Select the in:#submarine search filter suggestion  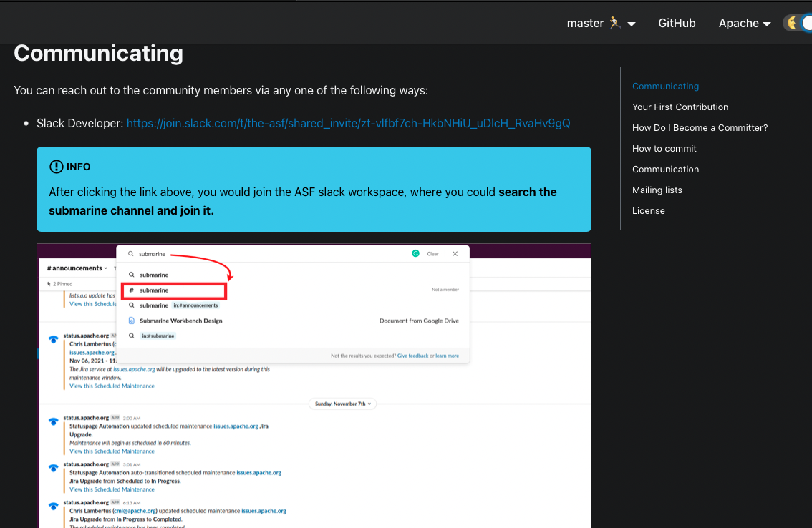click(x=158, y=336)
